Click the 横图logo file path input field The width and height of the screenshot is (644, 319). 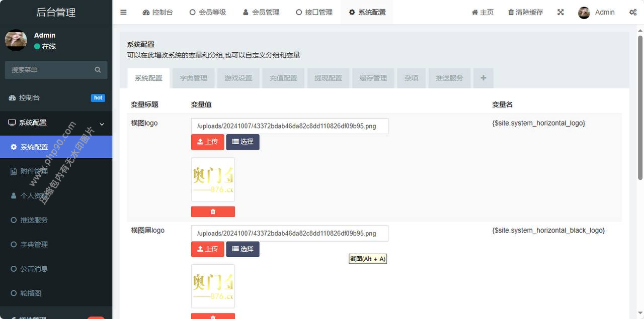pyautogui.click(x=289, y=126)
